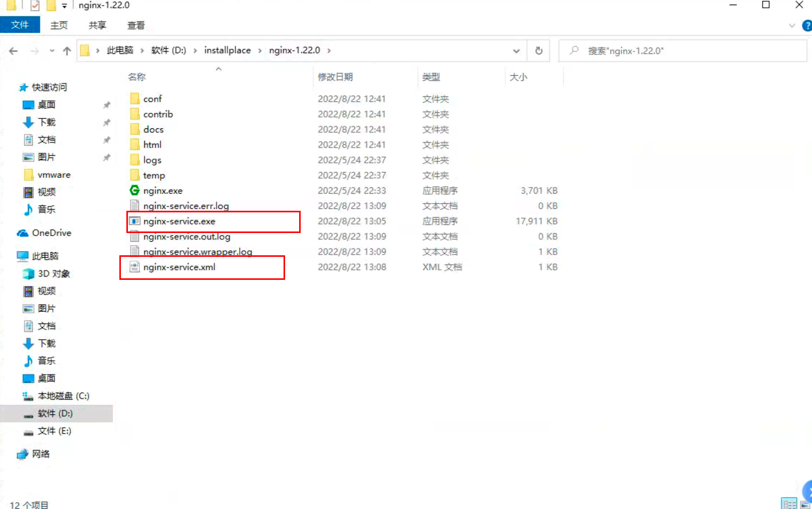812x509 pixels.
Task: Expand the chevron after installplace breadcrumb
Action: point(260,50)
